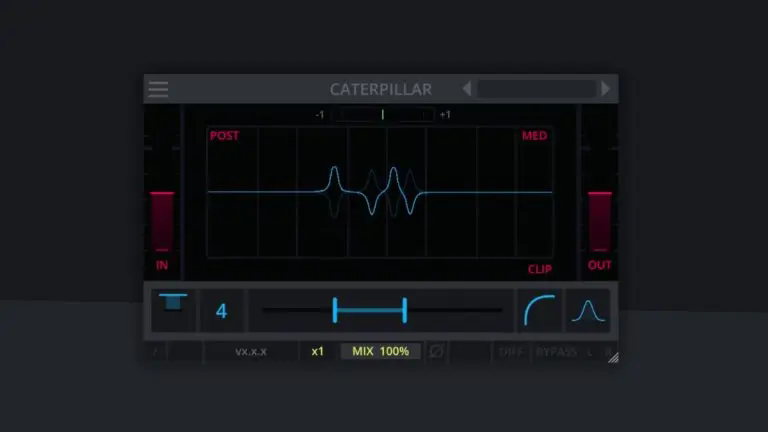Open the hamburger menu

158,89
